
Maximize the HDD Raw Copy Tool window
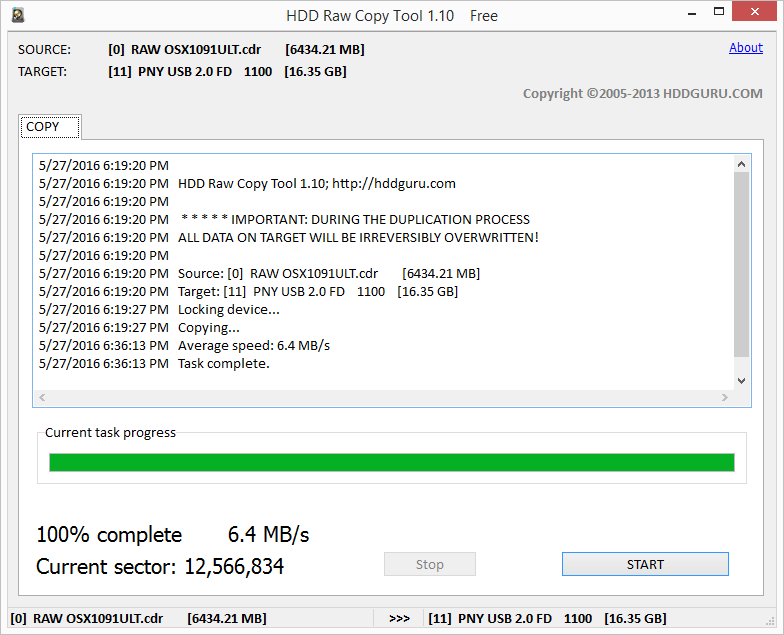pyautogui.click(x=719, y=12)
